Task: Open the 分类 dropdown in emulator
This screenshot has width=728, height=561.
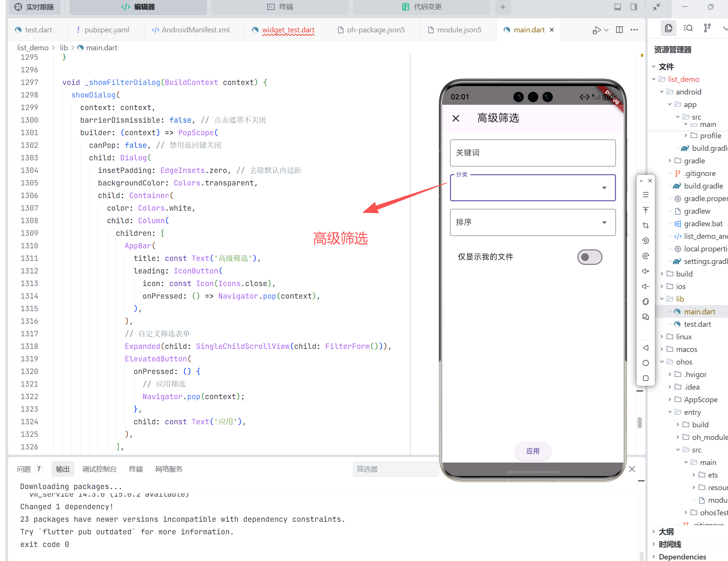Action: tap(533, 188)
